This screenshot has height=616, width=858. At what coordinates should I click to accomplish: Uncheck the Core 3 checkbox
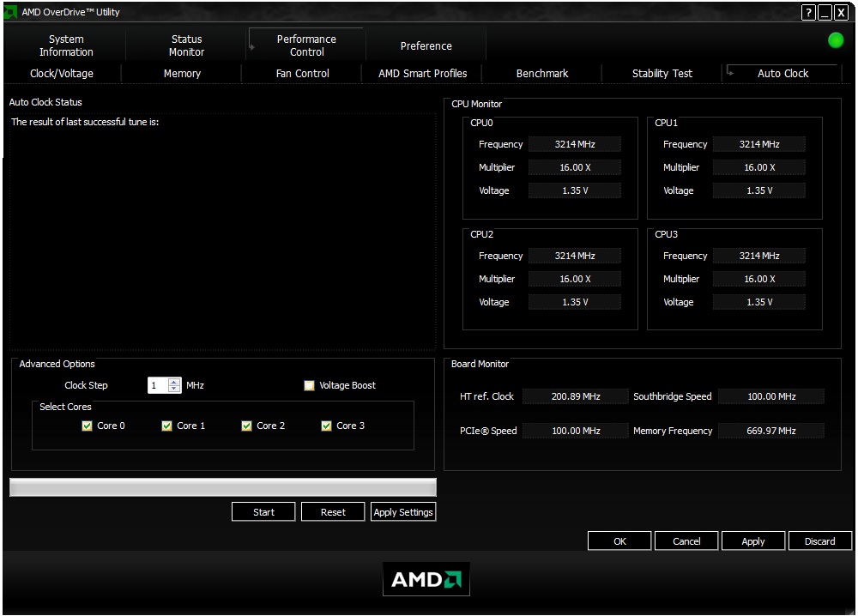[x=326, y=426]
